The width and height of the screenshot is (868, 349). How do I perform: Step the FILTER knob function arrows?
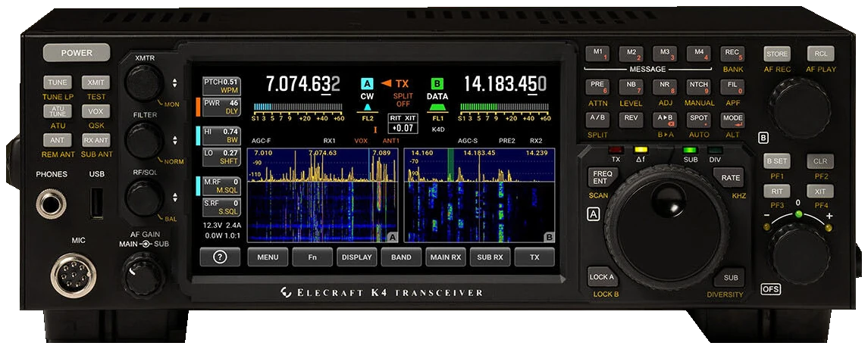point(175,140)
